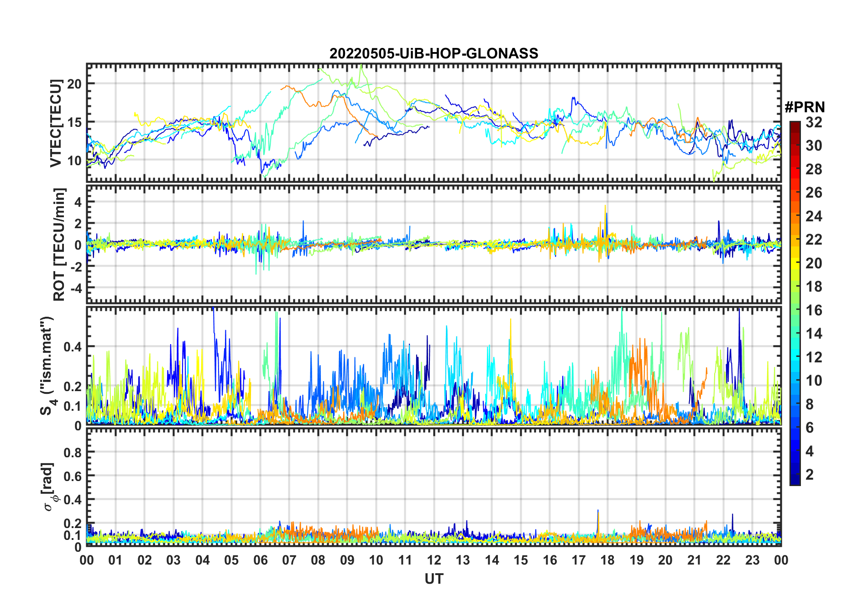Click the ROT axis tick label "0"
The image size is (868, 607).
78,245
